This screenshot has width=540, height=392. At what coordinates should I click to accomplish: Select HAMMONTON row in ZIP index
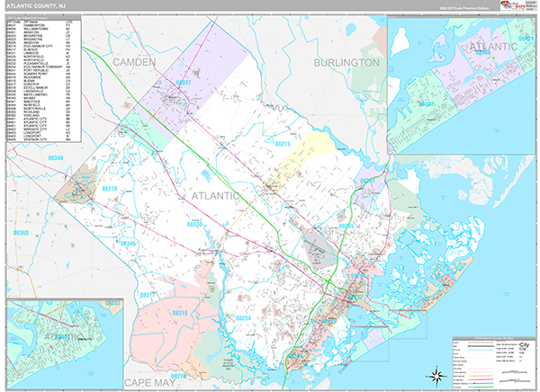(40, 25)
